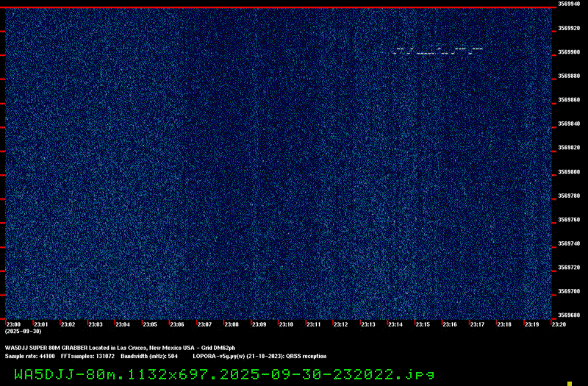The height and width of the screenshot is (386, 588).
Task: Select the 3569940 frequency label
Action: [x=569, y=4]
